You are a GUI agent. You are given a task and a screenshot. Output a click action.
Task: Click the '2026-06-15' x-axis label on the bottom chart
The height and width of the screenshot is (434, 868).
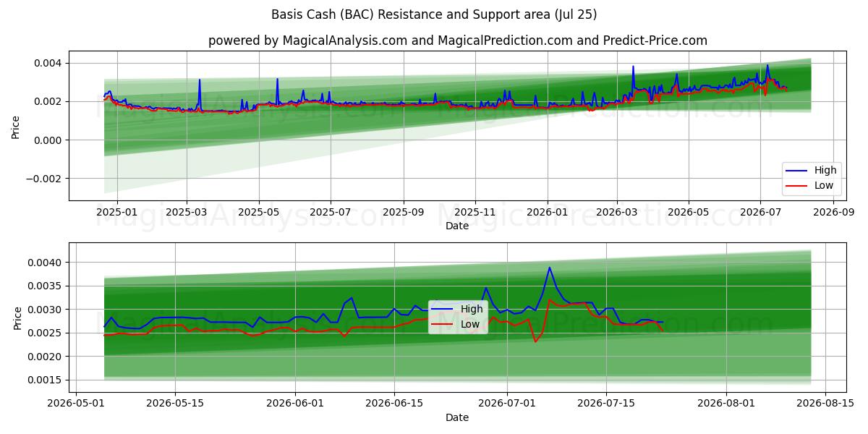tap(394, 404)
